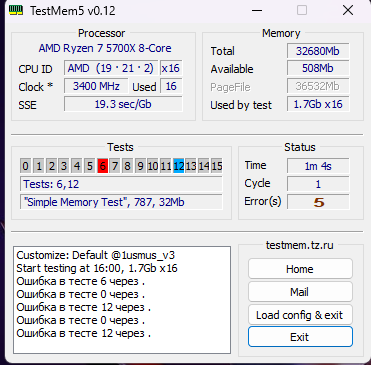Click the SSE value 19.3 sec/Gb

point(123,104)
